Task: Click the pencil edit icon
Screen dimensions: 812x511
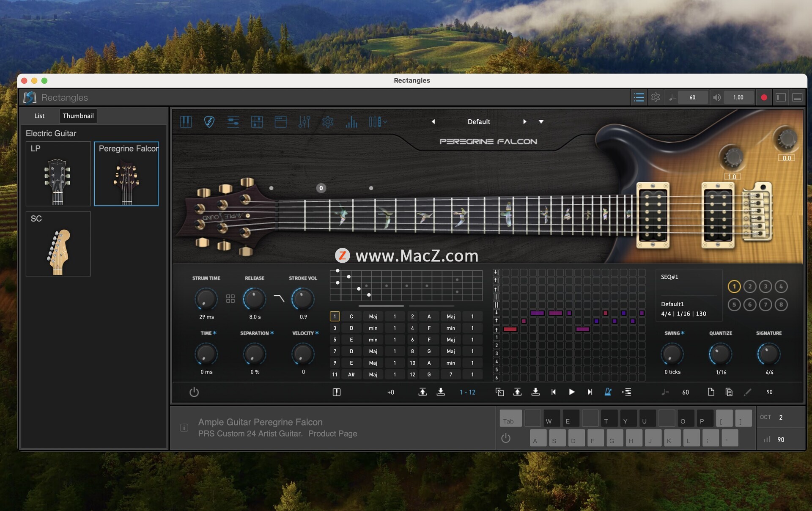Action: coord(747,392)
